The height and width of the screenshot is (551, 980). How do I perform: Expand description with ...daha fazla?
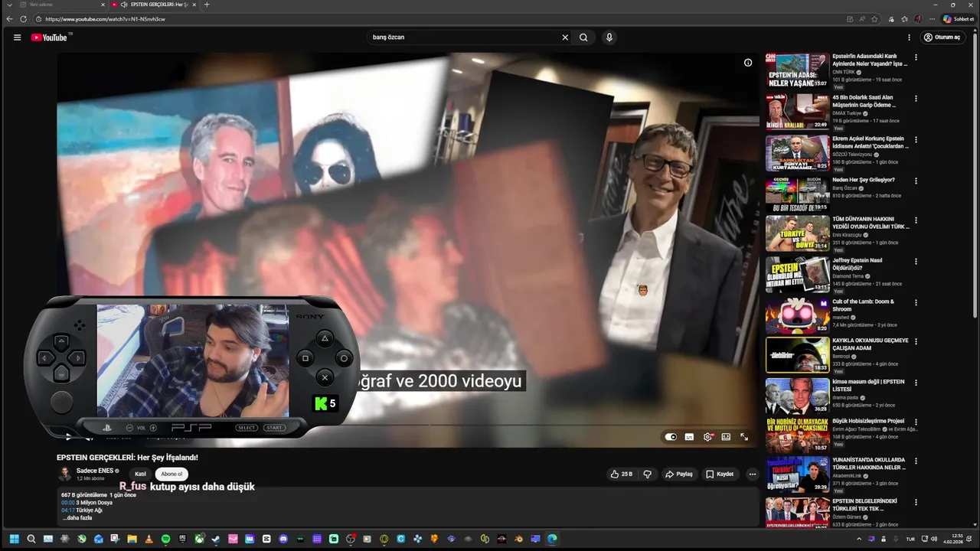[77, 518]
